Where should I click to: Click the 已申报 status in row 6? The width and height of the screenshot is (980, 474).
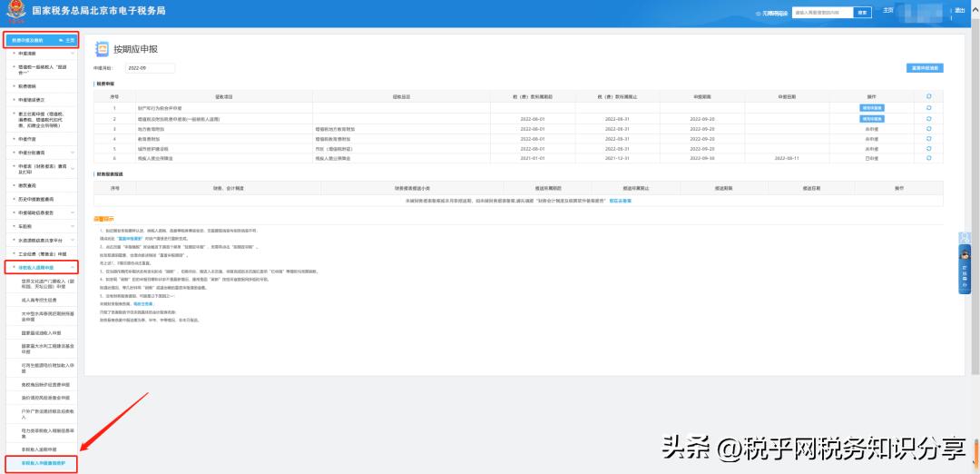pos(872,158)
